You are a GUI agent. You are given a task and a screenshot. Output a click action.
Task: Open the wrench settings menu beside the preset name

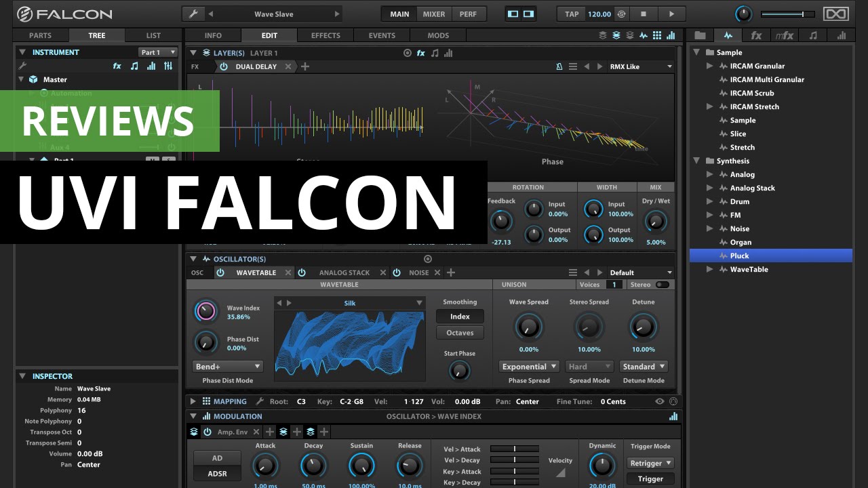[x=193, y=14]
